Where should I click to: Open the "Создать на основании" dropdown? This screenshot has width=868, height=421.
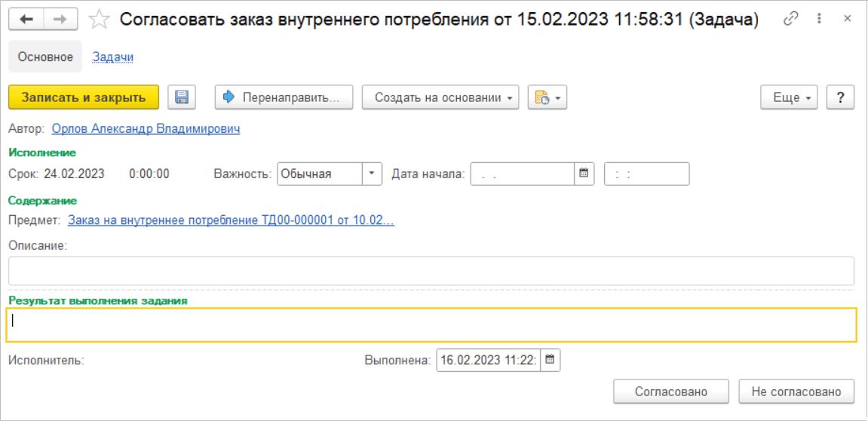(440, 97)
